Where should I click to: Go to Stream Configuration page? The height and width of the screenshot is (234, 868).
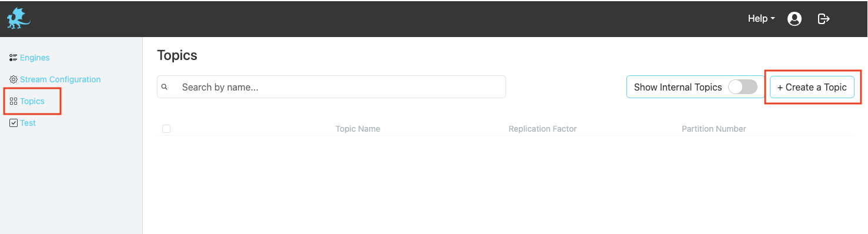tap(60, 79)
